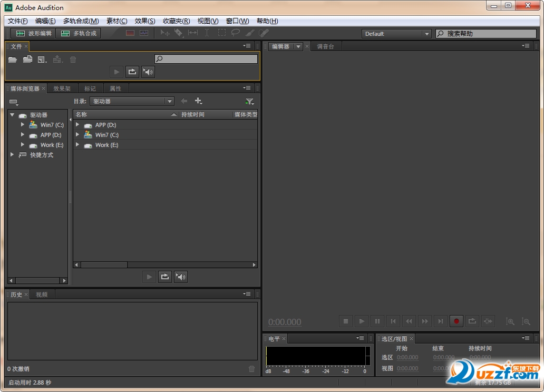
Task: Open the filter icon in 媒体浏览器 panel
Action: tap(249, 101)
